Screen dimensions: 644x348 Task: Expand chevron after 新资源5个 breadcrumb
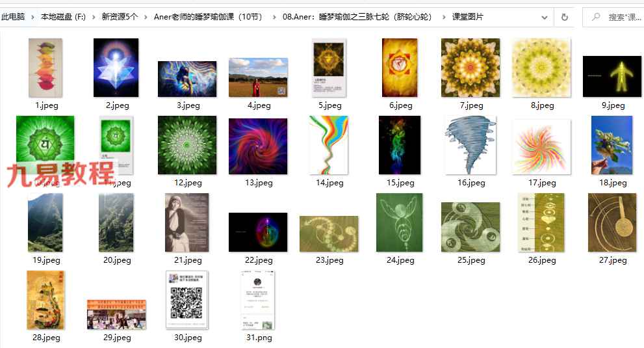146,17
